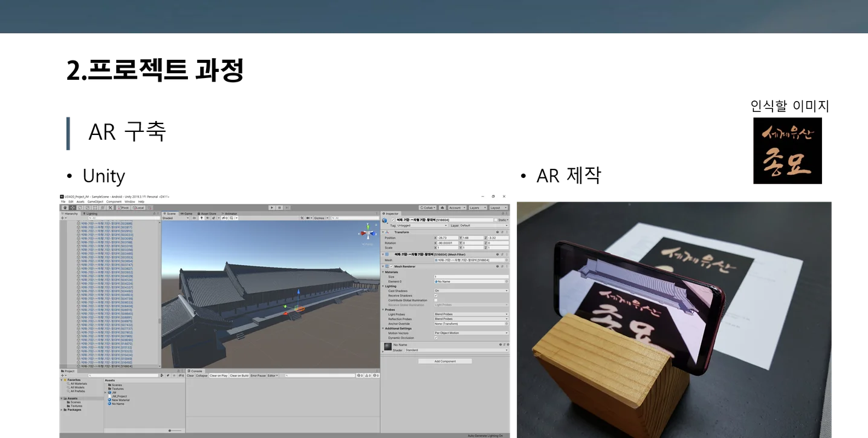Screen dimensions: 868x438
Task: Open the Transform component help icon
Action: (497, 232)
